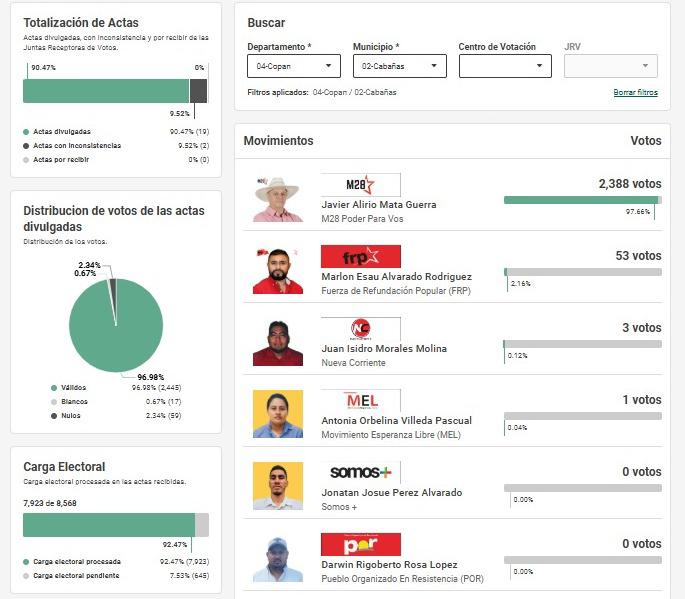Open the Centro de Votación dropdown
This screenshot has width=685, height=599.
click(505, 66)
